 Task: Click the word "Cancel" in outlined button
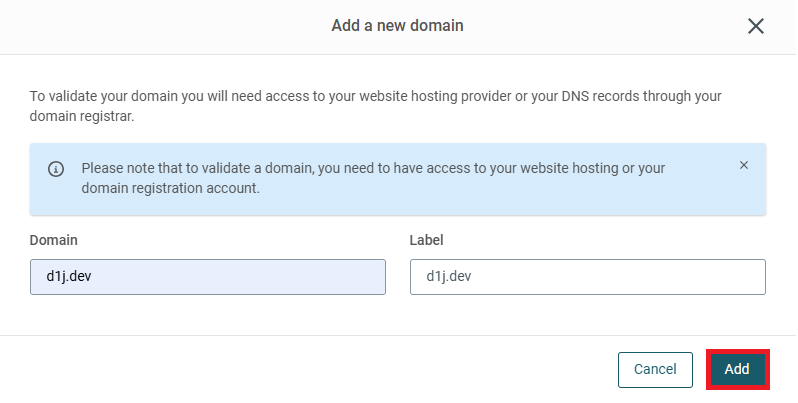656,369
